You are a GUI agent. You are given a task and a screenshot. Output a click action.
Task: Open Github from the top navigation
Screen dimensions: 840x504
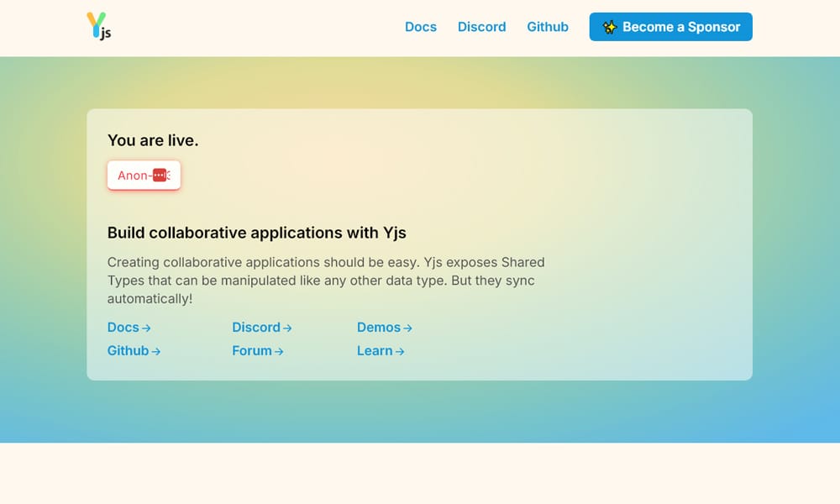(x=548, y=27)
